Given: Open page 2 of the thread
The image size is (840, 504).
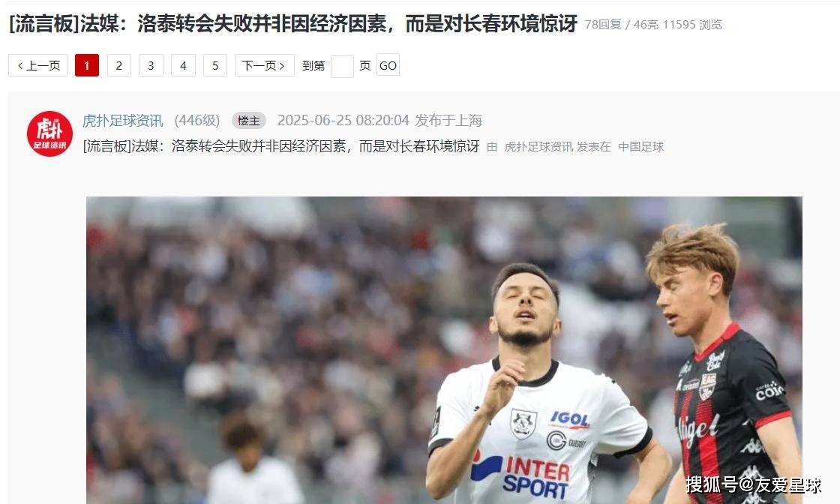Looking at the screenshot, I should pos(119,65).
